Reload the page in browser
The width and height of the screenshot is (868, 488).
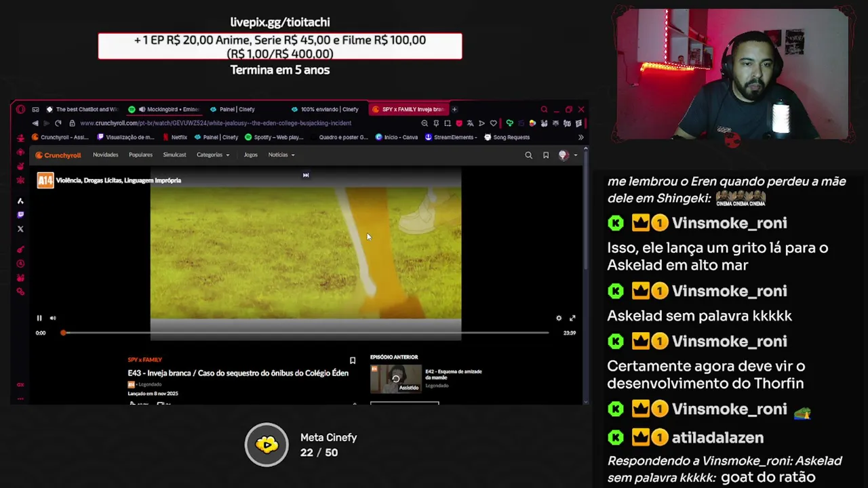coord(58,123)
